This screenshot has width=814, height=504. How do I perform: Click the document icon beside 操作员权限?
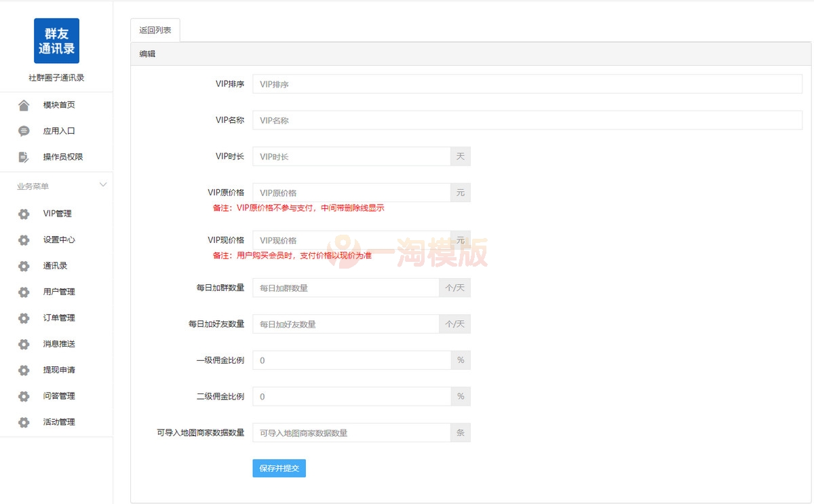point(24,156)
